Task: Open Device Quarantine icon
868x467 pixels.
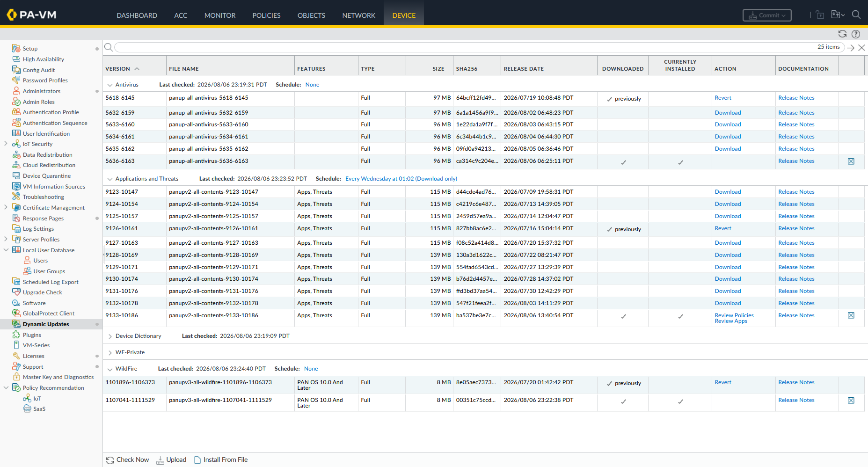Action: [x=16, y=176]
